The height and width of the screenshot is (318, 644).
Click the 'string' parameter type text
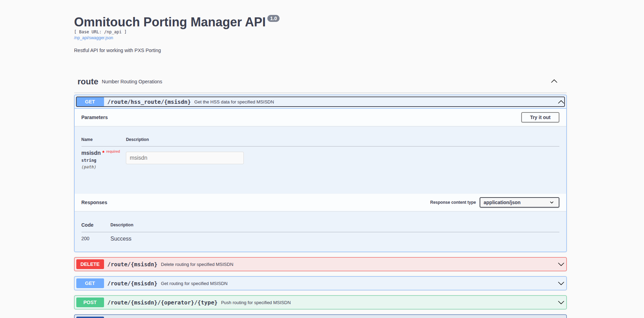[x=89, y=160]
